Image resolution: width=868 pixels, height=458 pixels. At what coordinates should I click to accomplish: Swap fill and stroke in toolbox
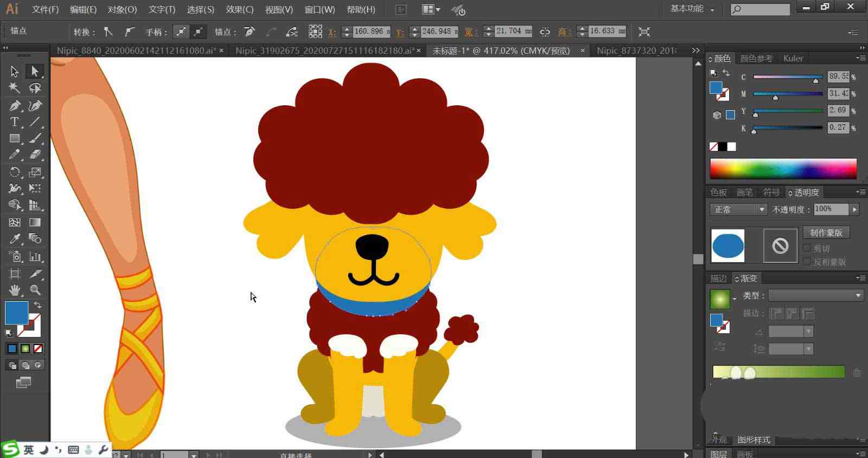pyautogui.click(x=37, y=305)
